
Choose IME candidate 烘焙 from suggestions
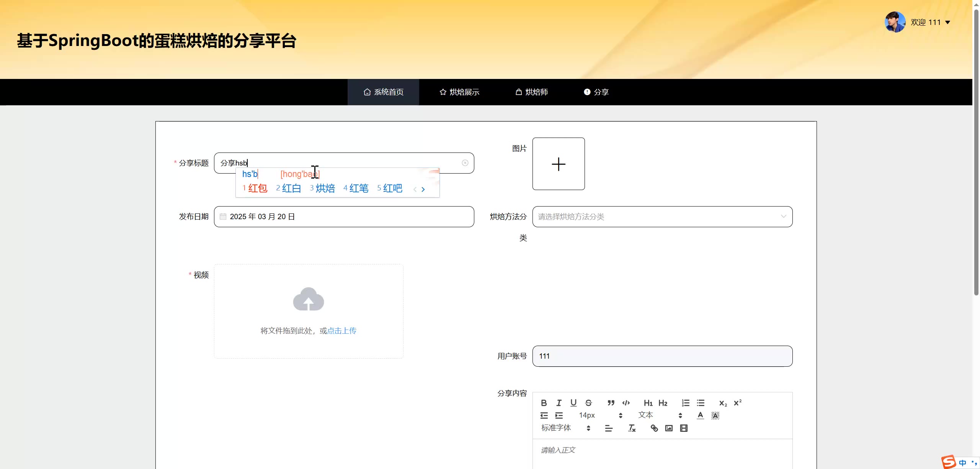tap(325, 188)
